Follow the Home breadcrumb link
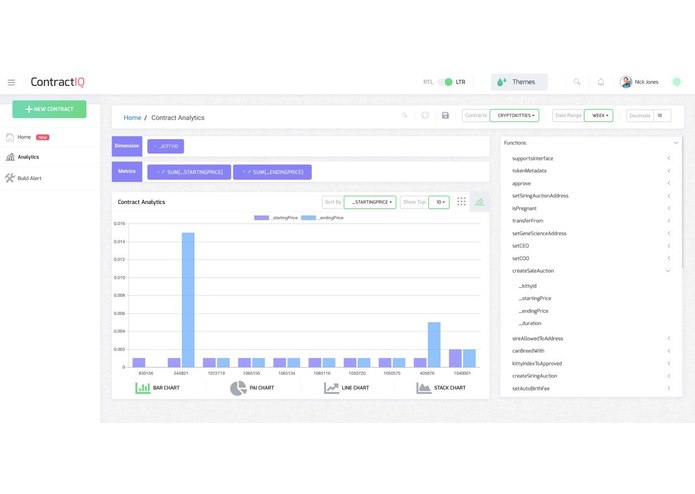Viewport: 695px width, 494px height. click(132, 117)
